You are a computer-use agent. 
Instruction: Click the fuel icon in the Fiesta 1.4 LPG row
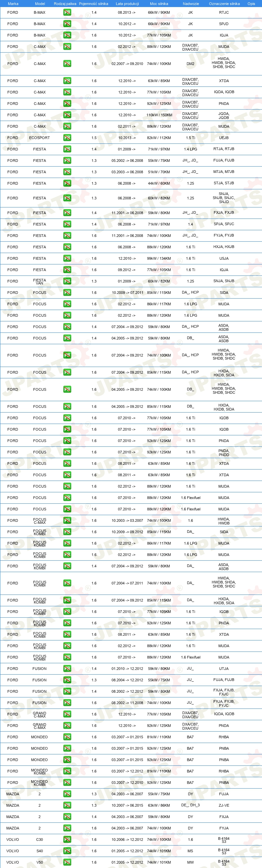(67, 149)
